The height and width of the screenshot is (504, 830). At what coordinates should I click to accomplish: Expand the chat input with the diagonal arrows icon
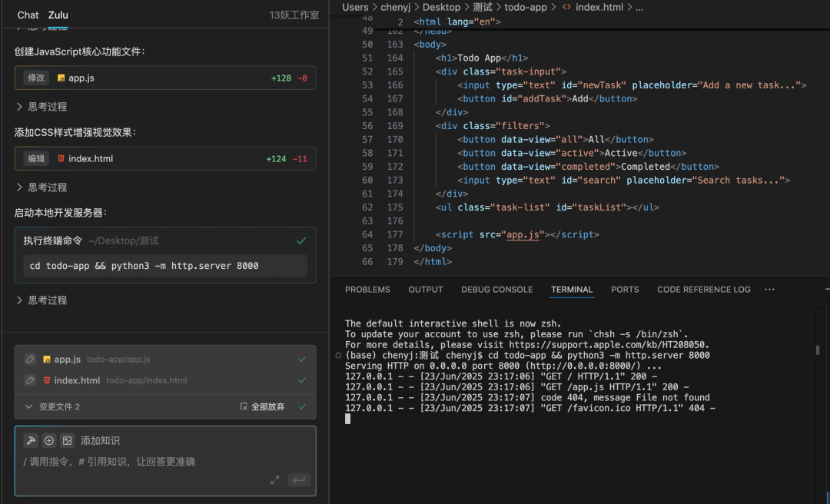[274, 480]
